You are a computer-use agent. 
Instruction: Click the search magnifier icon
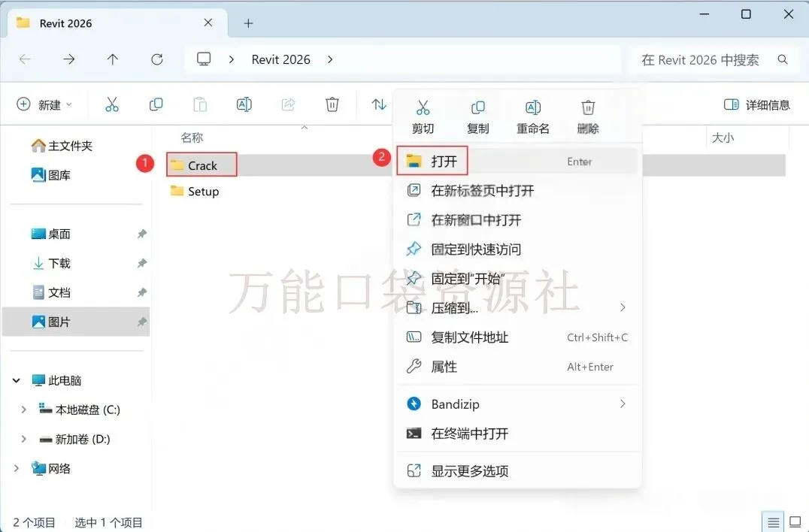click(783, 60)
